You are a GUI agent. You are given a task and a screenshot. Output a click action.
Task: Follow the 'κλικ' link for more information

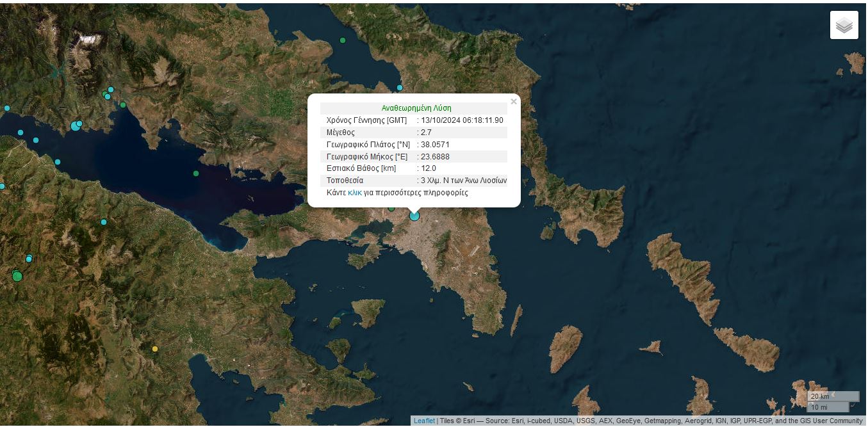355,193
